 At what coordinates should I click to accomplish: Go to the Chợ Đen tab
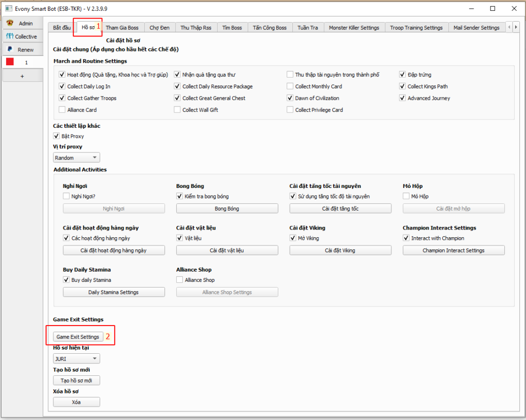(x=159, y=28)
